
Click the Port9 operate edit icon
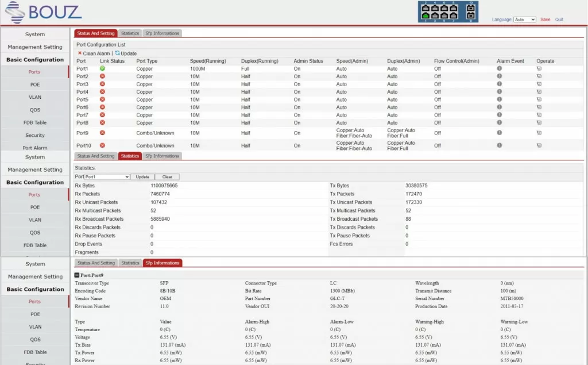[x=539, y=133]
